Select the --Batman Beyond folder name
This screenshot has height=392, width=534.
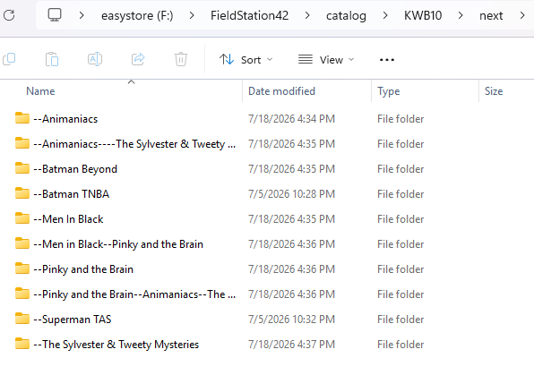(75, 169)
